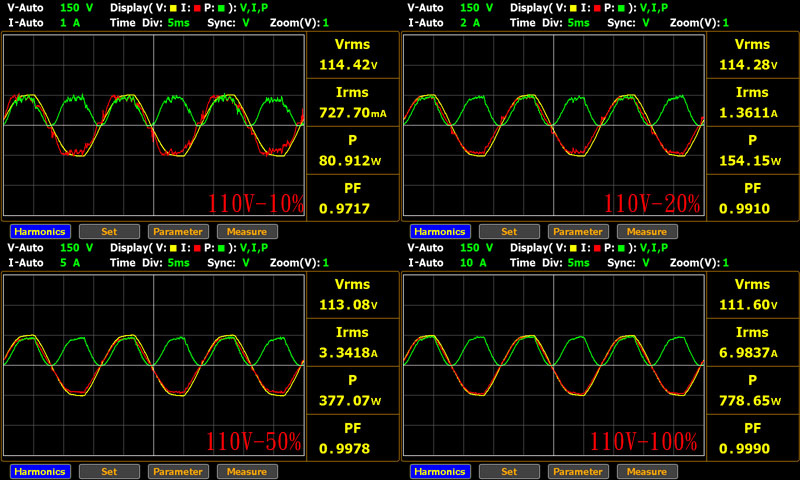Click green P swatch in the 10 A screen header
This screenshot has width=800, height=480.
621,248
